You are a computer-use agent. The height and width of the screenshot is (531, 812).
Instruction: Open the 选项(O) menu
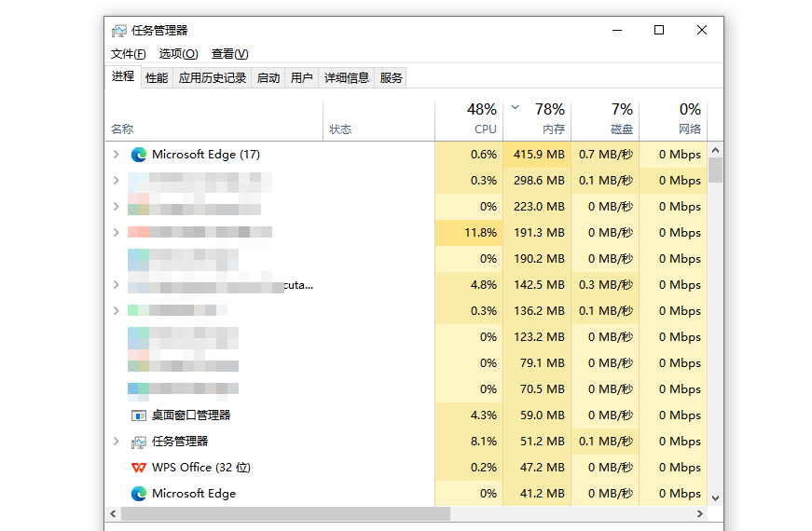179,54
